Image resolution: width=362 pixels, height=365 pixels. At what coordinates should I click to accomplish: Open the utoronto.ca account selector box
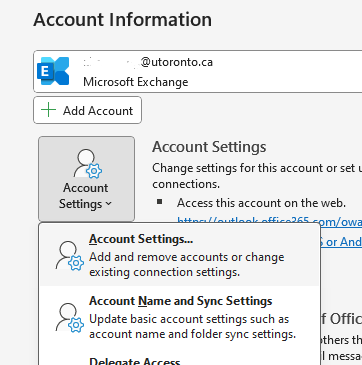[198, 71]
